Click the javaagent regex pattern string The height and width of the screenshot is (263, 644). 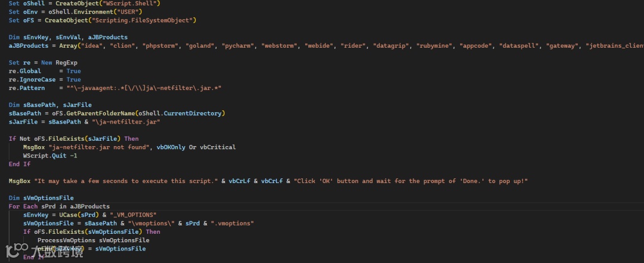[144, 88]
